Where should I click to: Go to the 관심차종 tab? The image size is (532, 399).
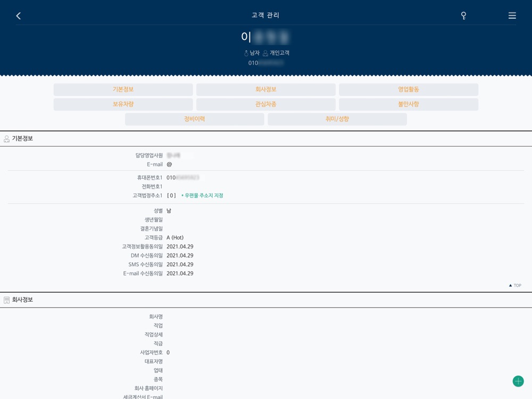[x=265, y=104]
